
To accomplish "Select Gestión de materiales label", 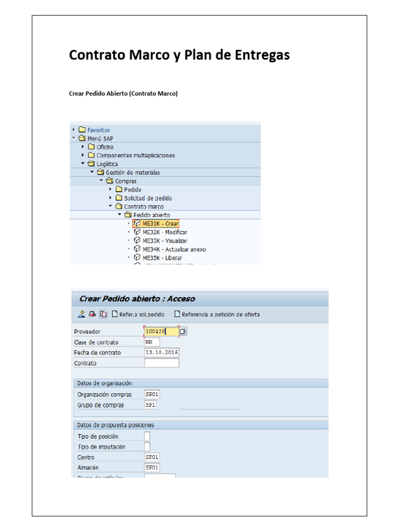I will [x=132, y=172].
